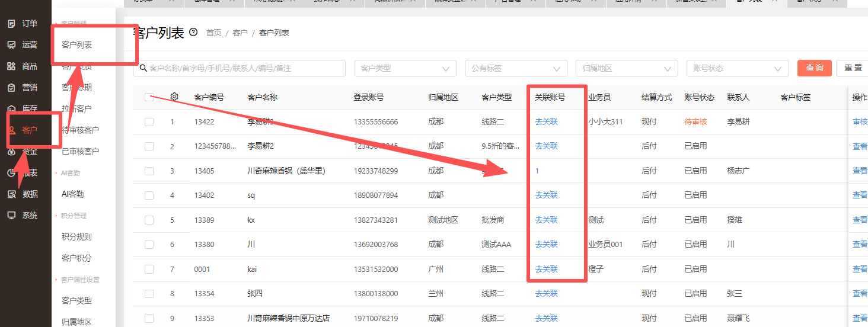868x327 pixels.
Task: Click the help icon beside the 客户列表 title
Action: [193, 33]
